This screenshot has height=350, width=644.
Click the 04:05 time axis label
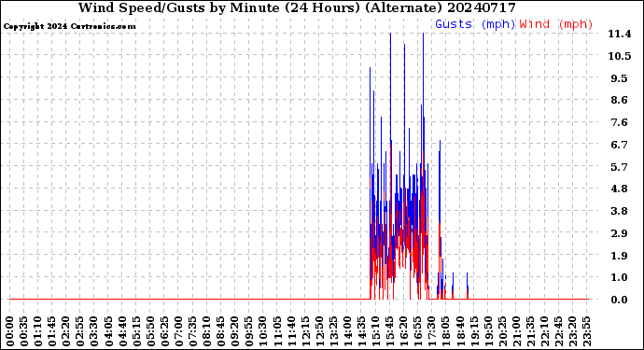[108, 331]
